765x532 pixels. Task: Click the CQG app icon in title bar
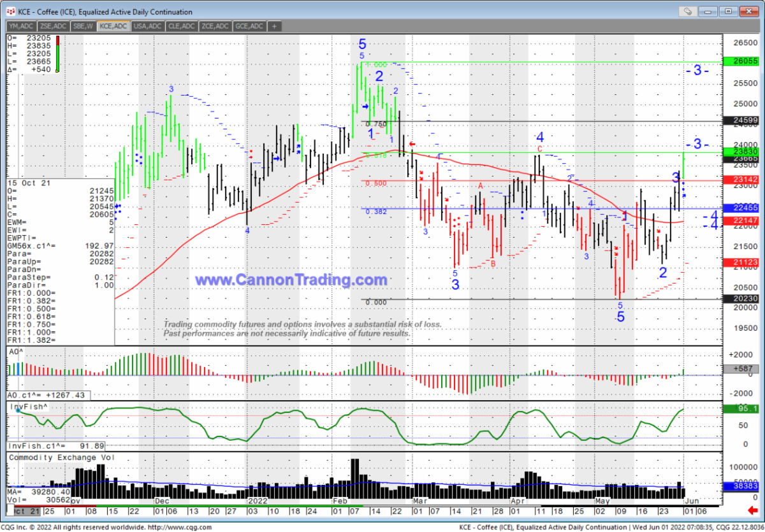[x=11, y=11]
